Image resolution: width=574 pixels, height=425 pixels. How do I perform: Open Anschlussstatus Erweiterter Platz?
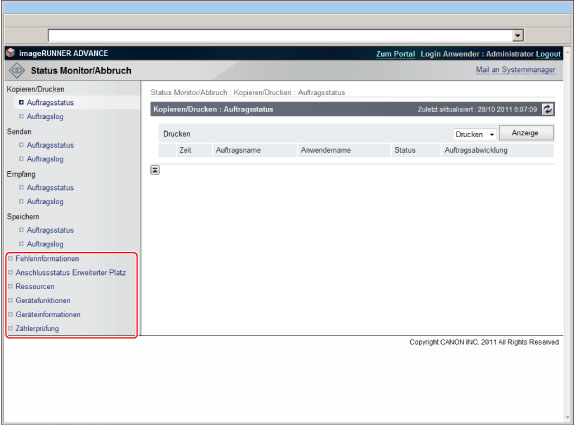[x=71, y=272]
